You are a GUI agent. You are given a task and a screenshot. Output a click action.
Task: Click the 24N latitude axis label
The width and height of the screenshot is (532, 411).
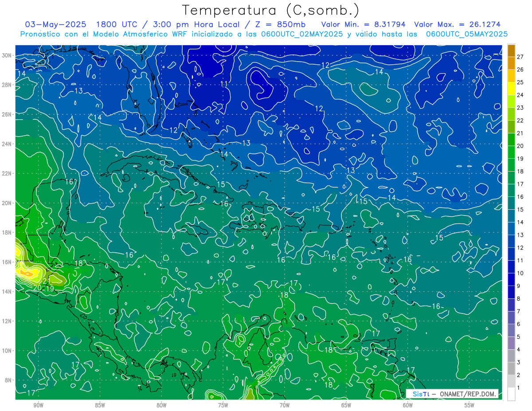tap(8, 144)
